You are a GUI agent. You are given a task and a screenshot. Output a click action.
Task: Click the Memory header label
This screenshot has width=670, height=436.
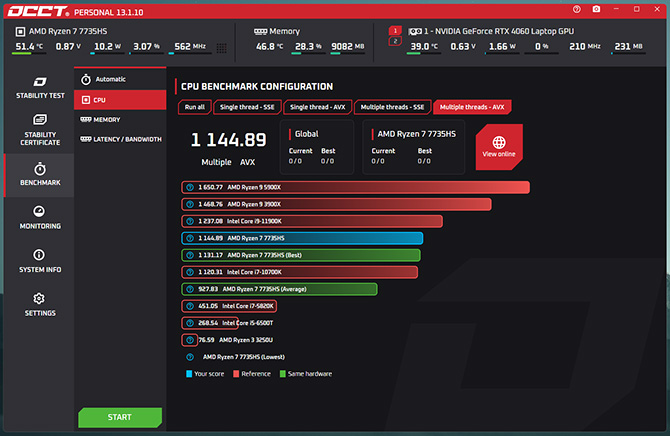coord(285,31)
